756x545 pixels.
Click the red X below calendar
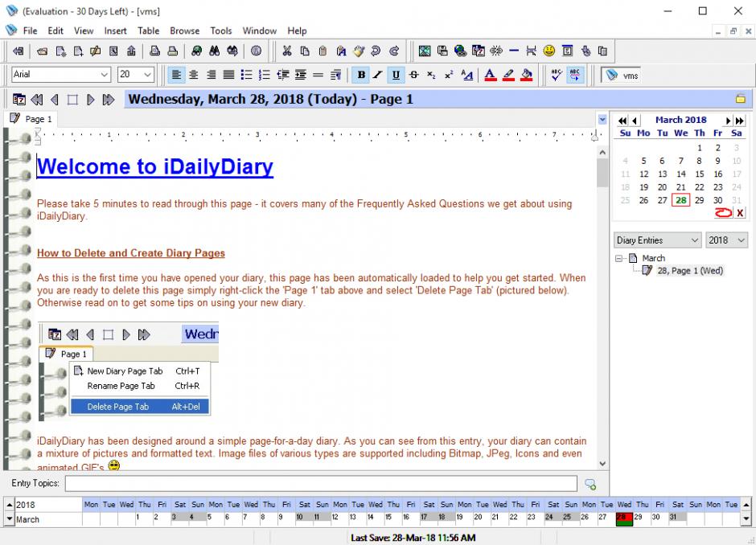(x=740, y=212)
